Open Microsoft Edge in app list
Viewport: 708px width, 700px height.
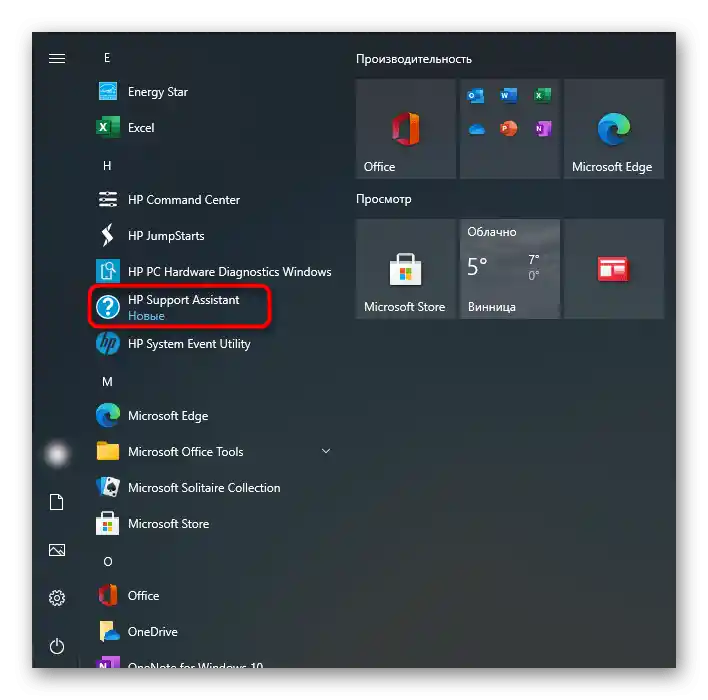tap(108, 415)
